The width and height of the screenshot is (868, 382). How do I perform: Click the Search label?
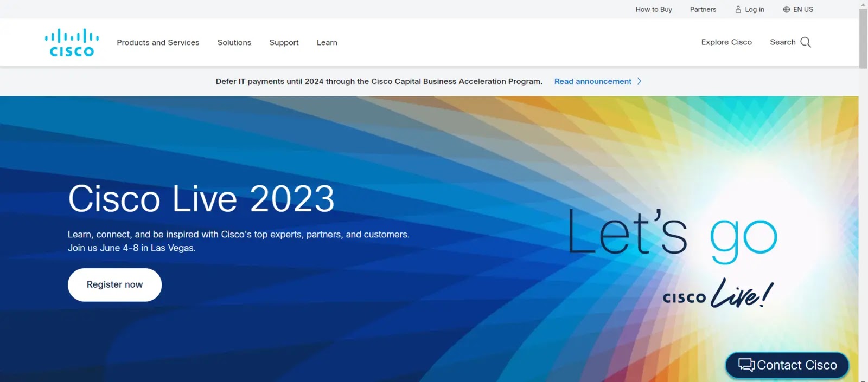783,42
